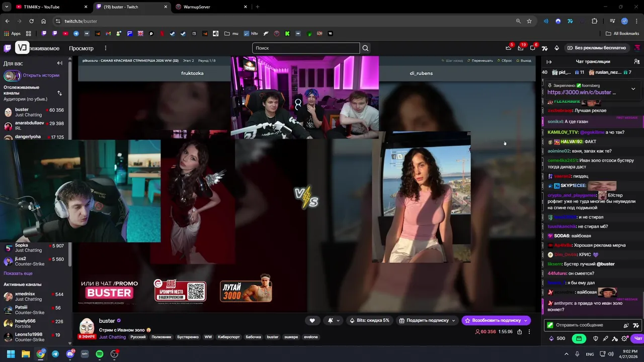The image size is (644, 362).
Task: Click the search magnifier button
Action: tap(366, 48)
